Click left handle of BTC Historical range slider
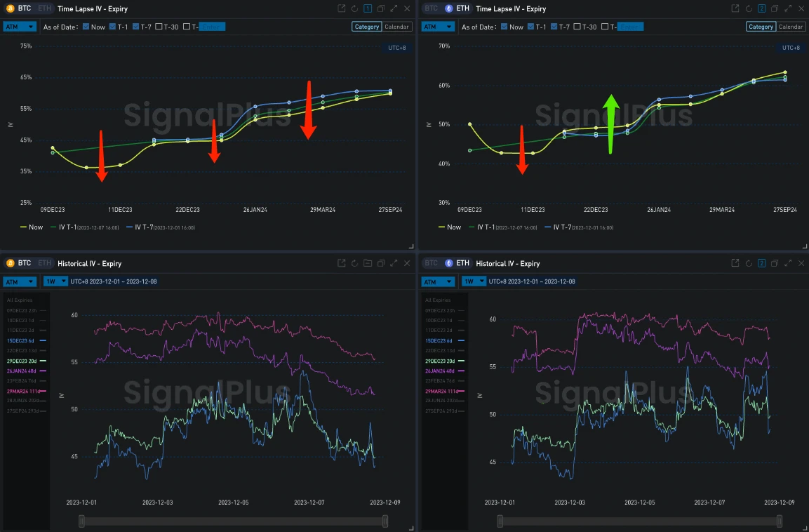 82,521
